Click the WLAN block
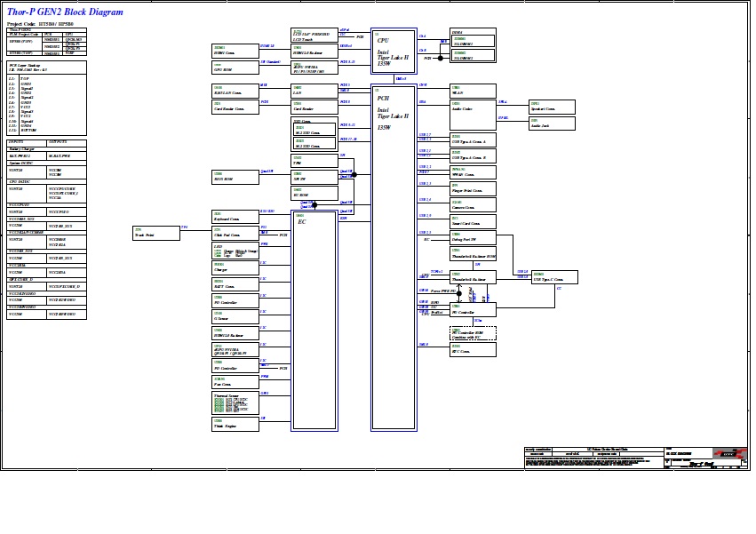756x534 pixels. (x=473, y=91)
